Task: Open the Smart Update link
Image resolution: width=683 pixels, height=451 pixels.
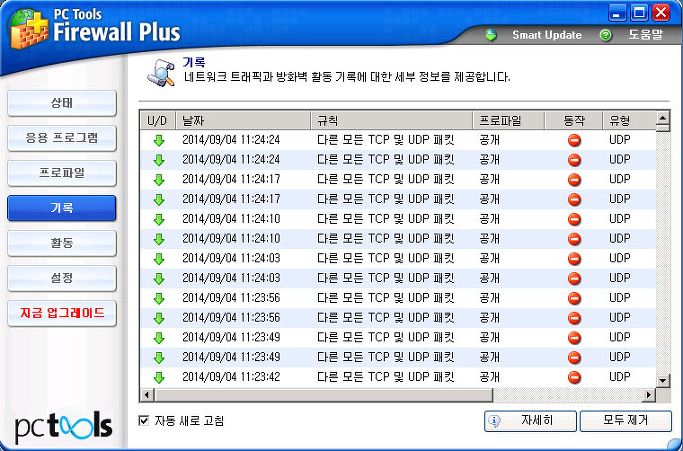Action: (x=547, y=35)
